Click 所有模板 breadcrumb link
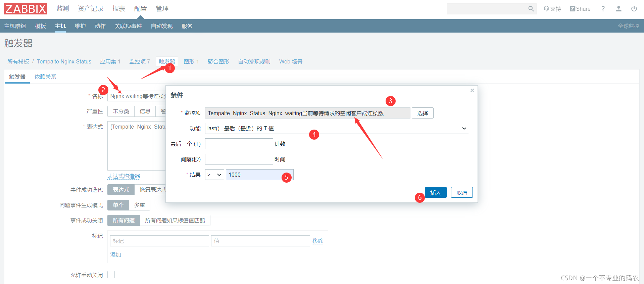The height and width of the screenshot is (284, 644). (x=18, y=61)
